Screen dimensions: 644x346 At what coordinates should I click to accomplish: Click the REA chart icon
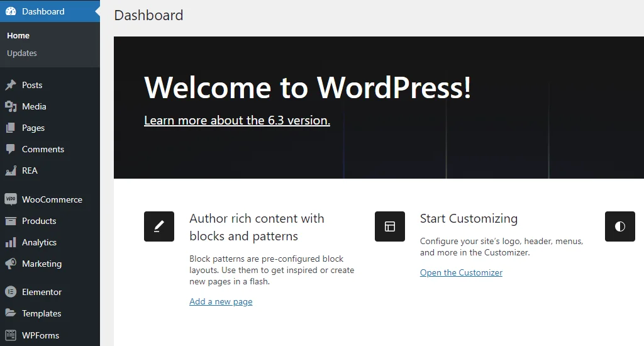pos(11,170)
